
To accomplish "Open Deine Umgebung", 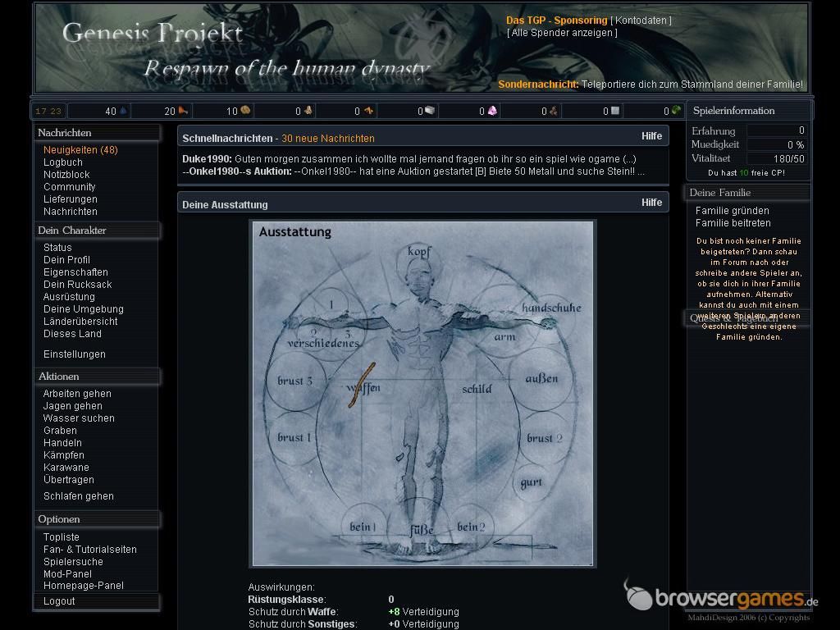I will coord(84,309).
